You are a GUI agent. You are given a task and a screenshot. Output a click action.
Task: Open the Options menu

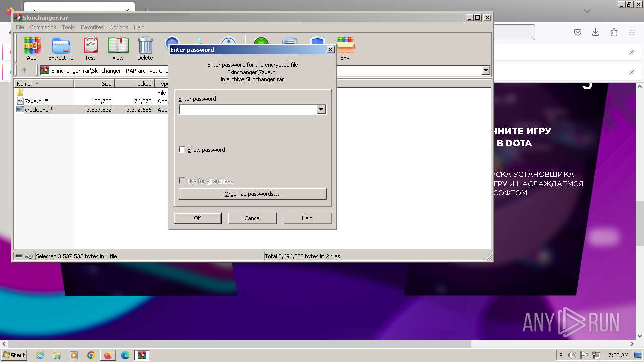pyautogui.click(x=119, y=27)
